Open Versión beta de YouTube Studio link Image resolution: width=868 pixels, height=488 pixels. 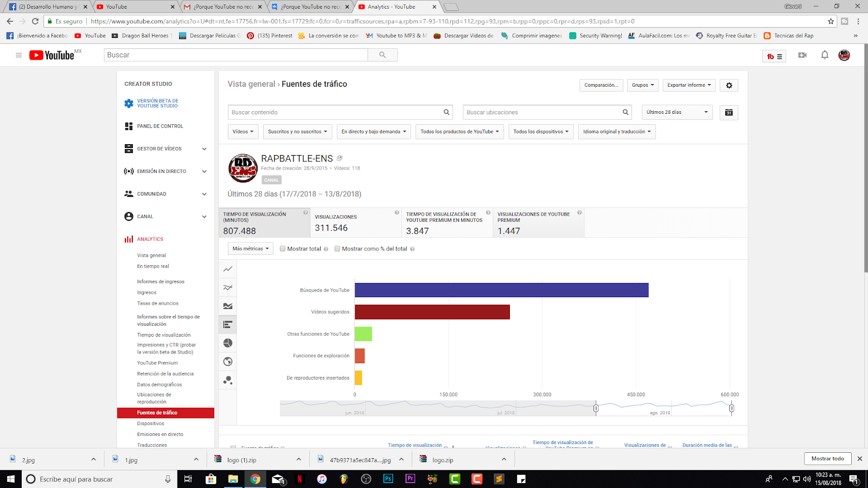(x=157, y=103)
